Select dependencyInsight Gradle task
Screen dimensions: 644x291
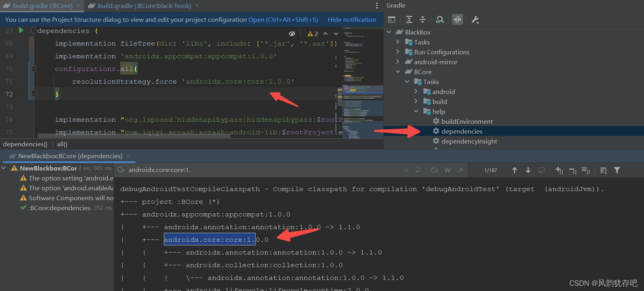click(x=469, y=141)
